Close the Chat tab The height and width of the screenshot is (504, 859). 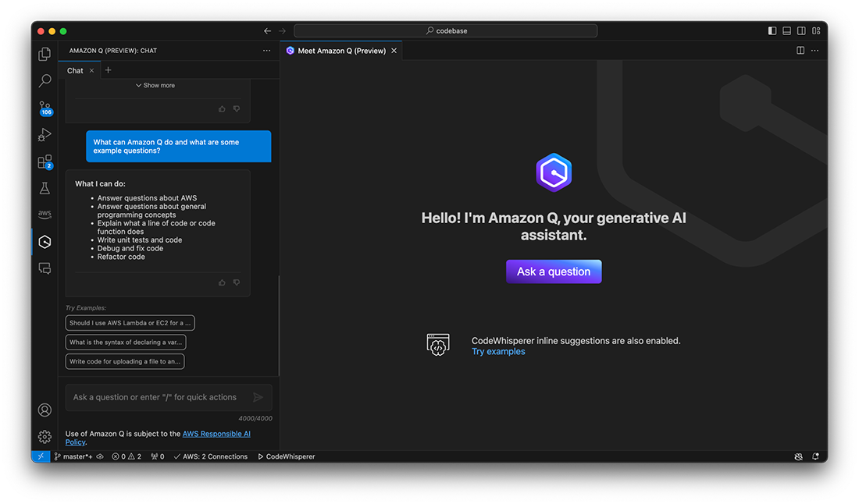(x=91, y=70)
